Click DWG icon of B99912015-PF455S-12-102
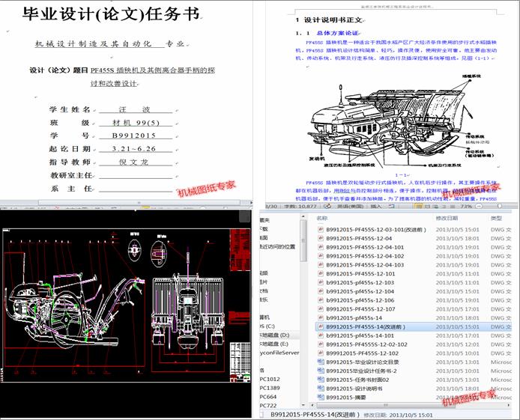The image size is (520, 420). (x=321, y=353)
